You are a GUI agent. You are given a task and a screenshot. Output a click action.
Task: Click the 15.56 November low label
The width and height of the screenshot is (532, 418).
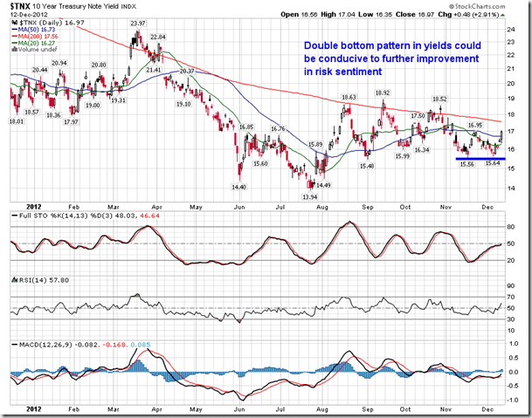[x=466, y=163]
